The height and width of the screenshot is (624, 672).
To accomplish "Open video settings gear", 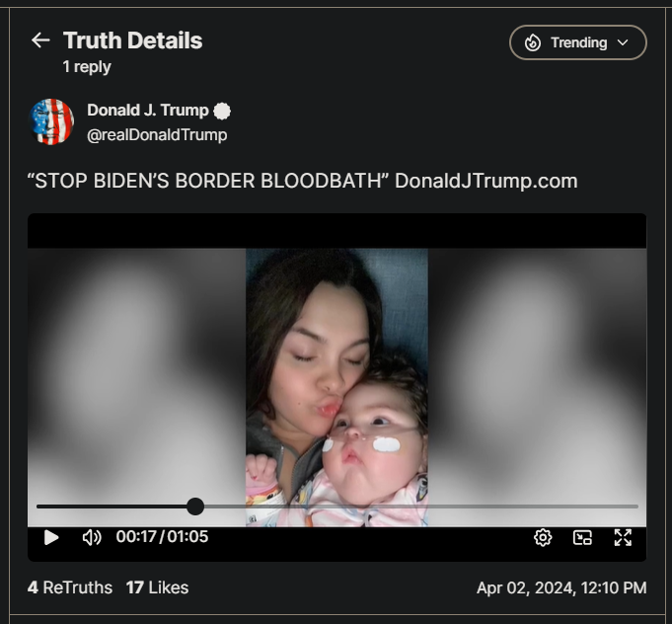I will click(543, 537).
